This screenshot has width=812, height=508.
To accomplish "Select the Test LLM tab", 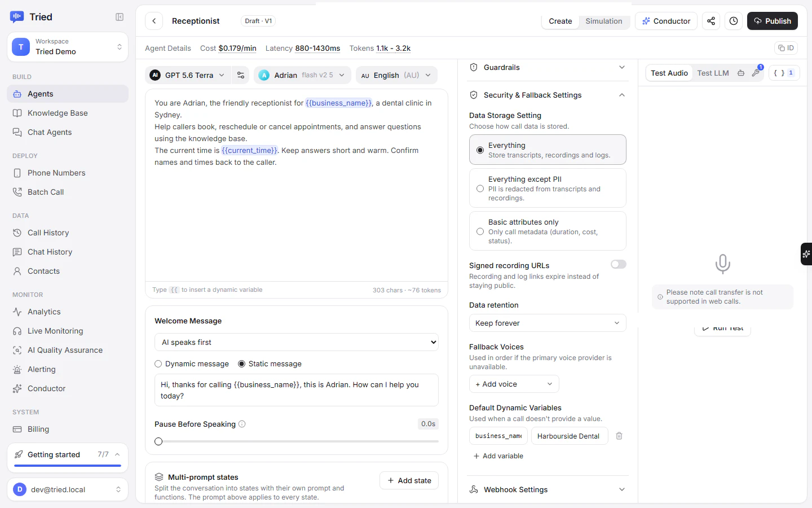I will [713, 73].
